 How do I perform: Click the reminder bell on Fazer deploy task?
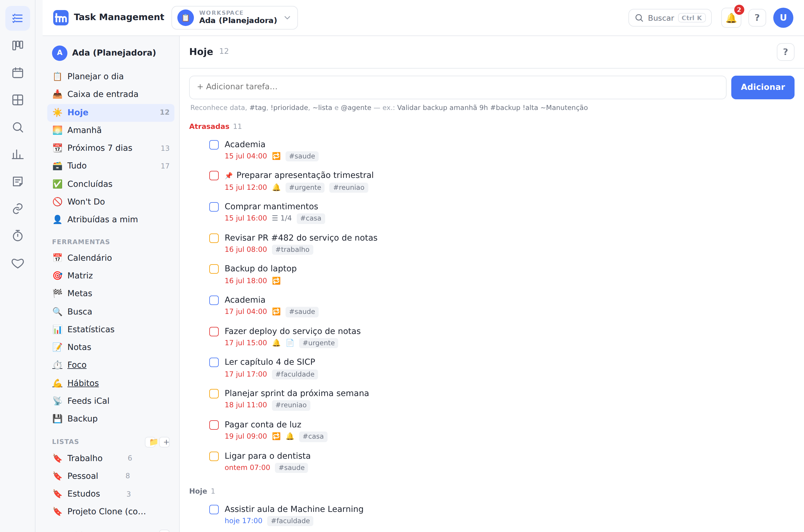coord(276,343)
